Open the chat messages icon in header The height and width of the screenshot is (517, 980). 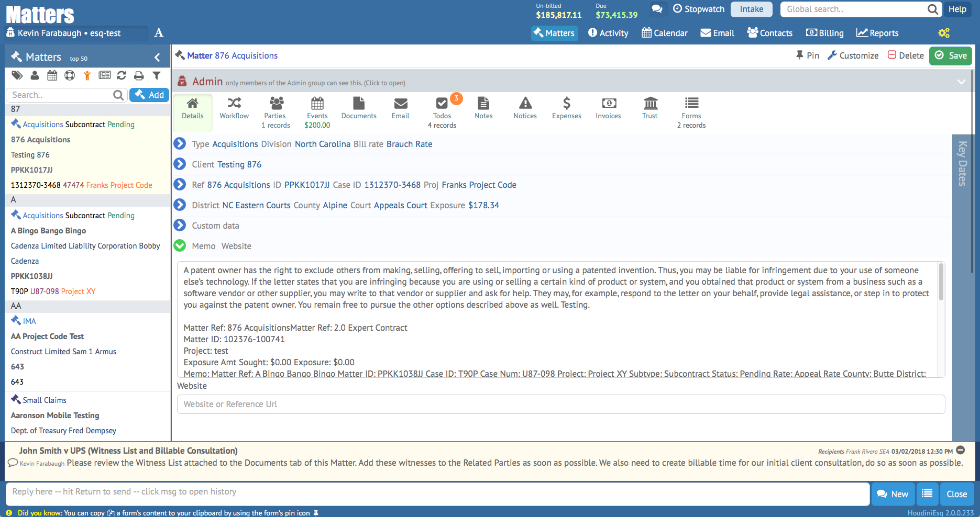point(657,9)
